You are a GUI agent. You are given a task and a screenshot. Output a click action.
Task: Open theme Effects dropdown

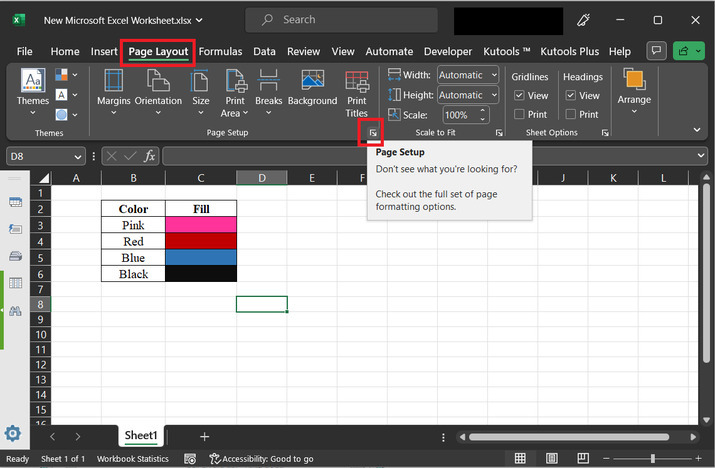click(x=67, y=114)
